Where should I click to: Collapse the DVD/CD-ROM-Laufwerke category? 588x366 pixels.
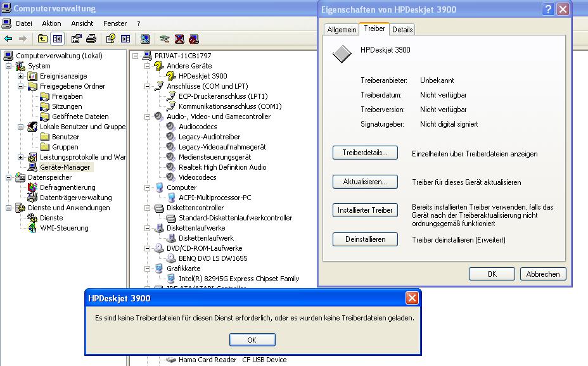(148, 248)
